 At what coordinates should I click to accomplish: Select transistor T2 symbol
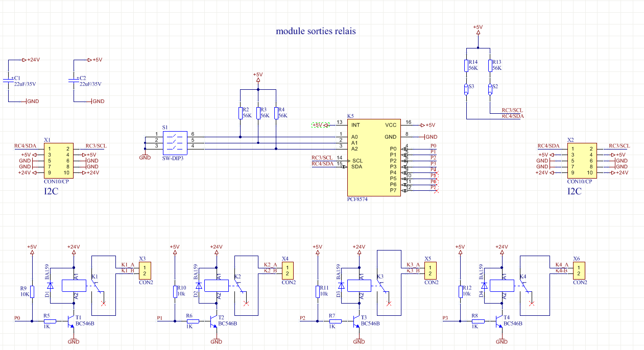point(214,320)
